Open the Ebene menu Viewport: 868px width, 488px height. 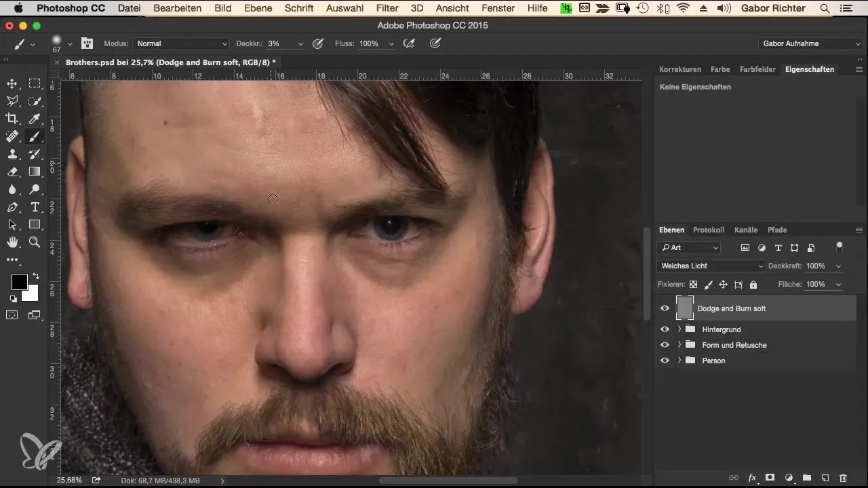[258, 8]
